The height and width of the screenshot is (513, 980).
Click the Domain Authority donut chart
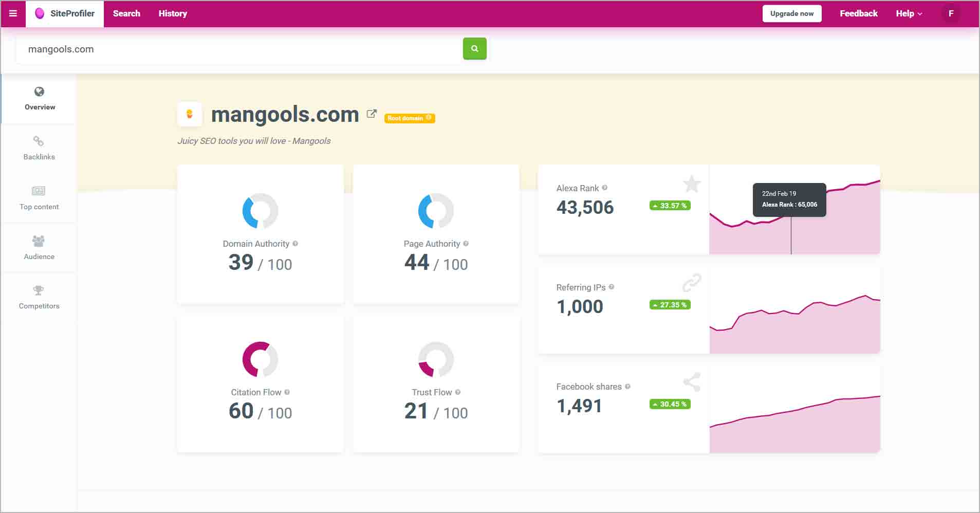(260, 211)
